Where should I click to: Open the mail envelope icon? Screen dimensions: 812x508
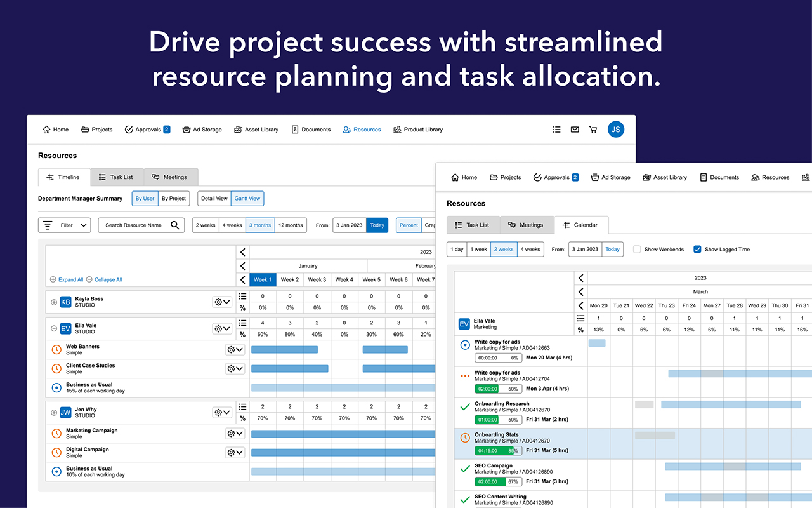click(575, 130)
